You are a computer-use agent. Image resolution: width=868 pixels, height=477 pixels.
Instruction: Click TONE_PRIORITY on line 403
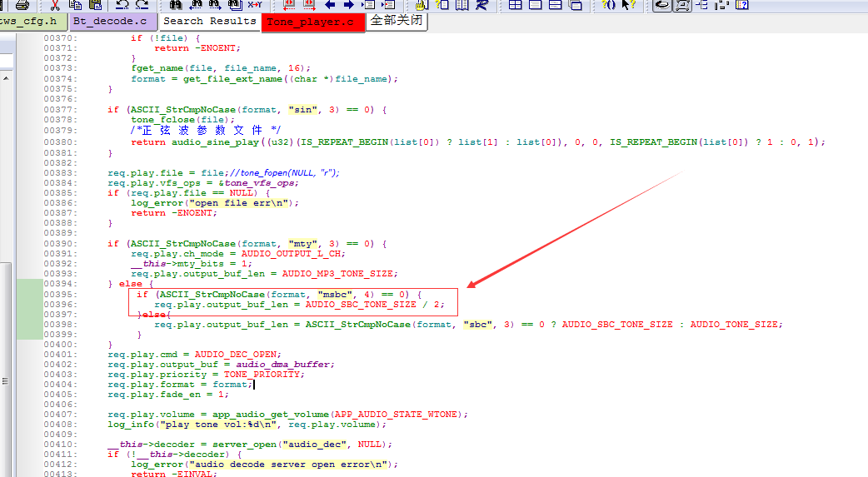(x=262, y=375)
